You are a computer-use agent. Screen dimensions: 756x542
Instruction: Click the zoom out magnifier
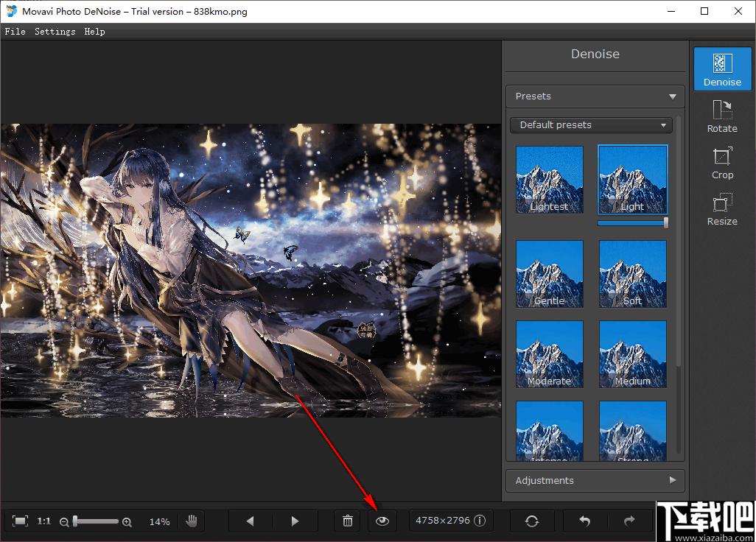tap(63, 522)
